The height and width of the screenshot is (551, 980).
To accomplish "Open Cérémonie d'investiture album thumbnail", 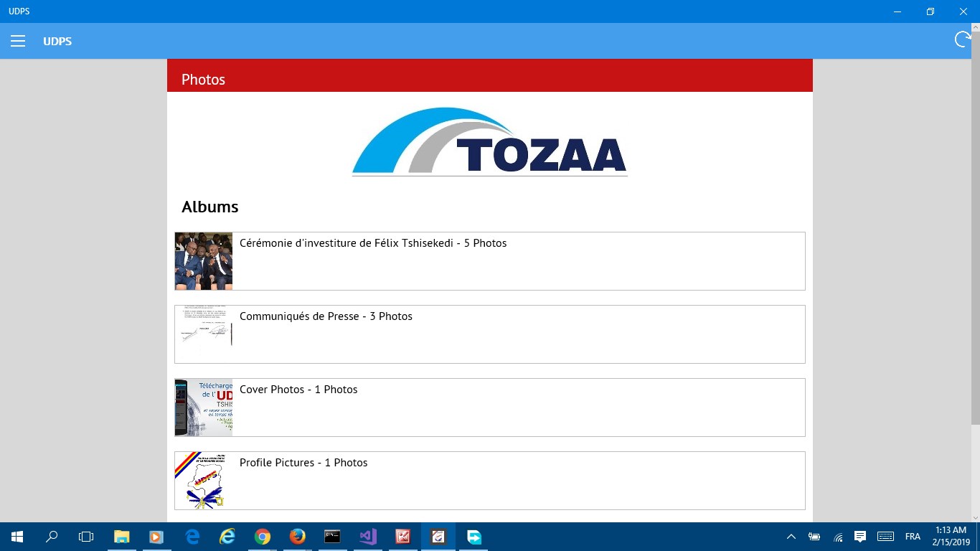I will (204, 261).
